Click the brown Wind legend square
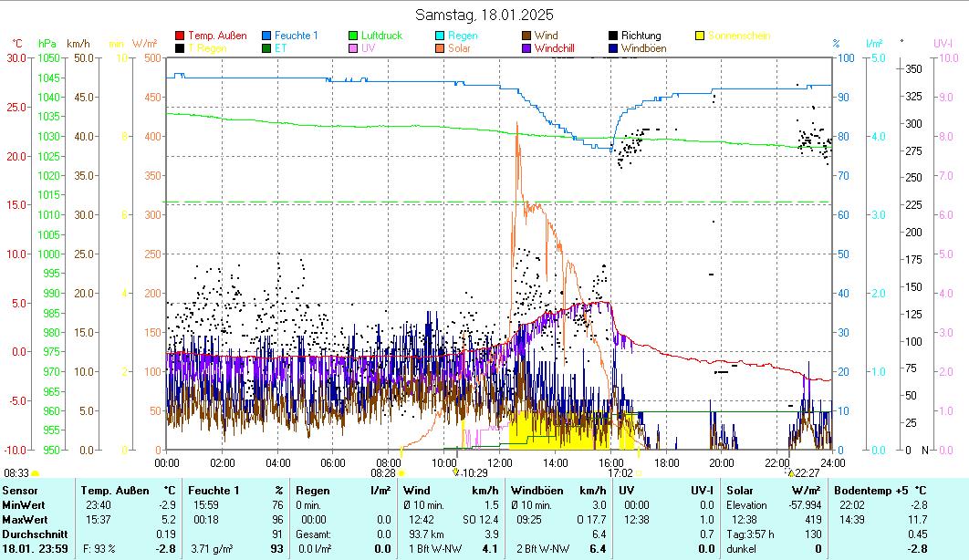 (526, 36)
